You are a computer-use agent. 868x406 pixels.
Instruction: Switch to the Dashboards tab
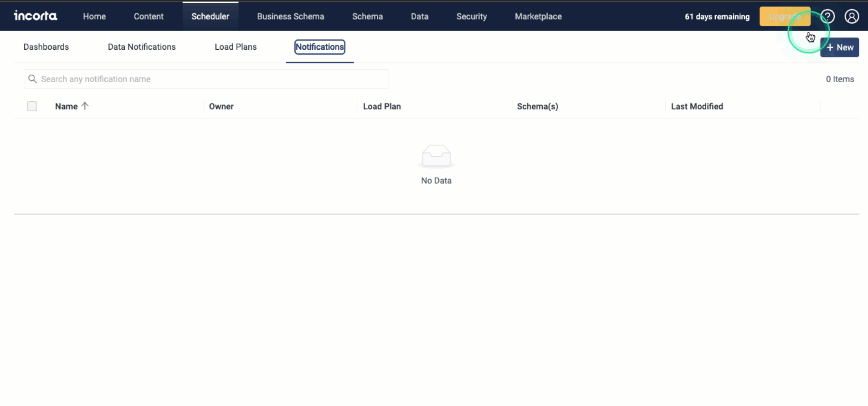46,47
